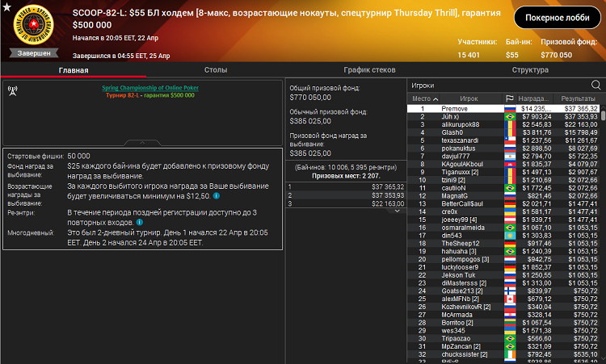Image resolution: width=606 pixels, height=364 pixels.
Task: Expand the prize payouts list chevron
Action: tap(397, 211)
